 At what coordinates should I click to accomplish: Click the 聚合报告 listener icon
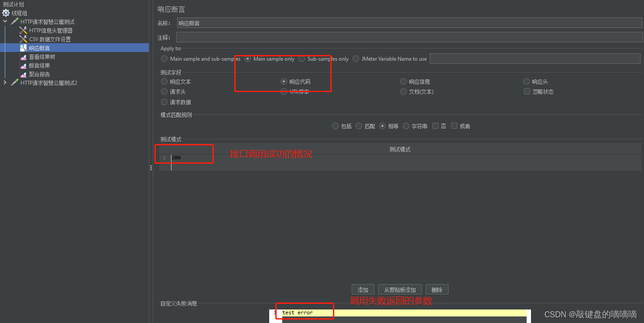23,74
